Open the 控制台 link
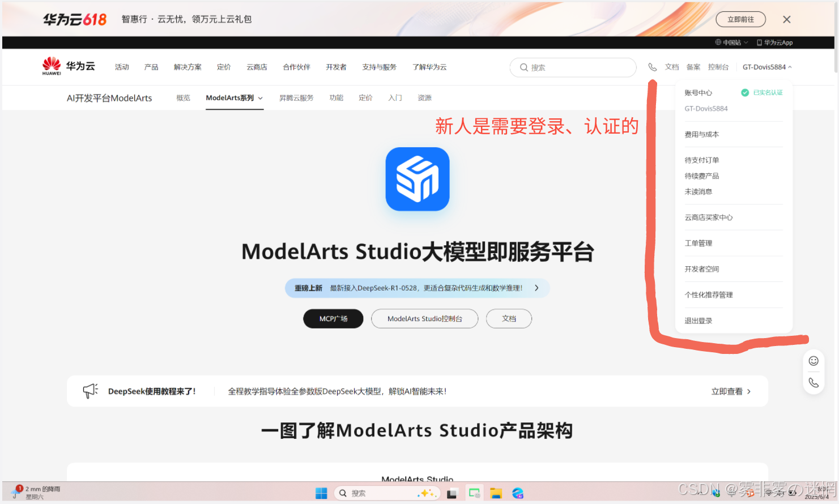Image resolution: width=839 pixels, height=504 pixels. (x=718, y=67)
